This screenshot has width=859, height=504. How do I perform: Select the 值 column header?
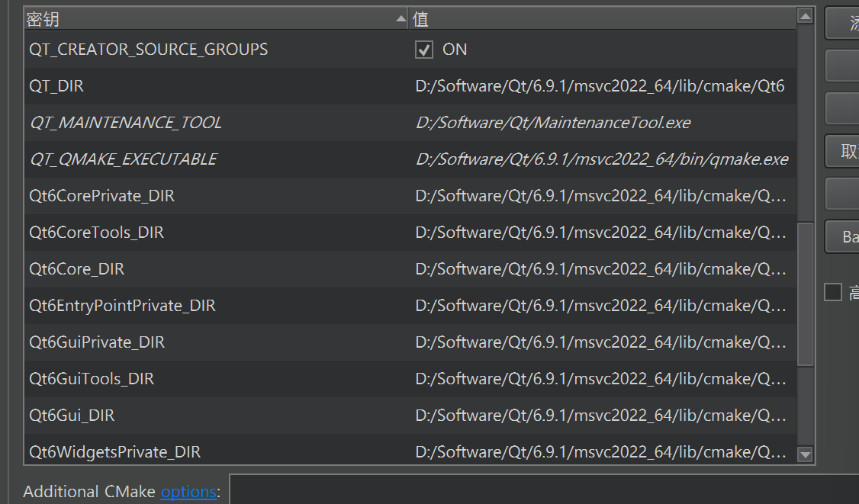pos(603,19)
